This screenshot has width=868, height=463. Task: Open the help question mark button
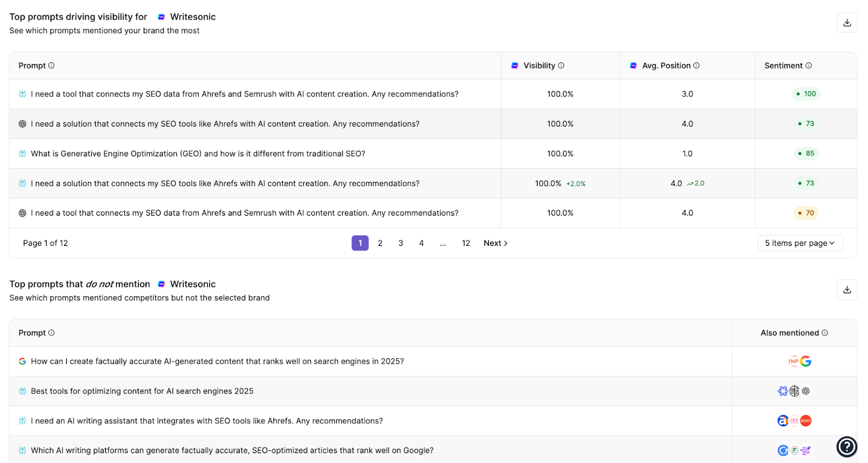[847, 447]
